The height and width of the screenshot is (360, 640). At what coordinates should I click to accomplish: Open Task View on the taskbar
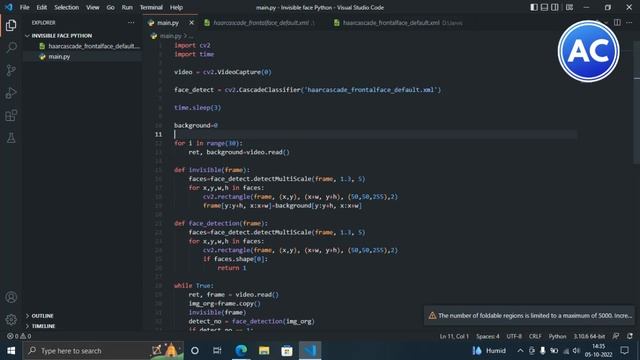(217, 351)
